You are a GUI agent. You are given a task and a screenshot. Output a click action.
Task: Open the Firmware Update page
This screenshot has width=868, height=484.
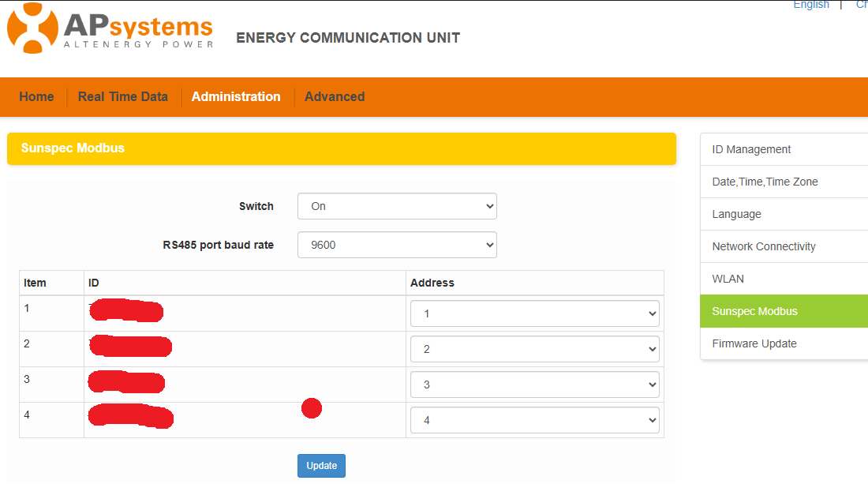(754, 343)
